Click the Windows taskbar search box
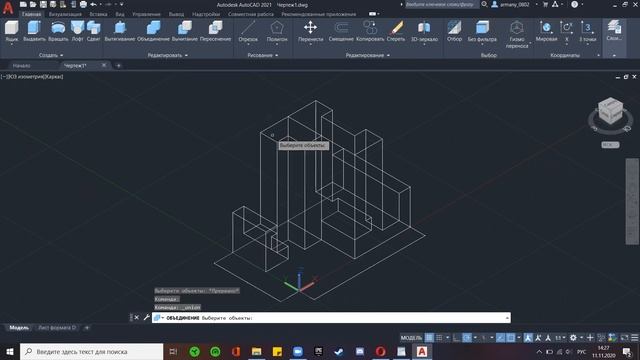 91,351
